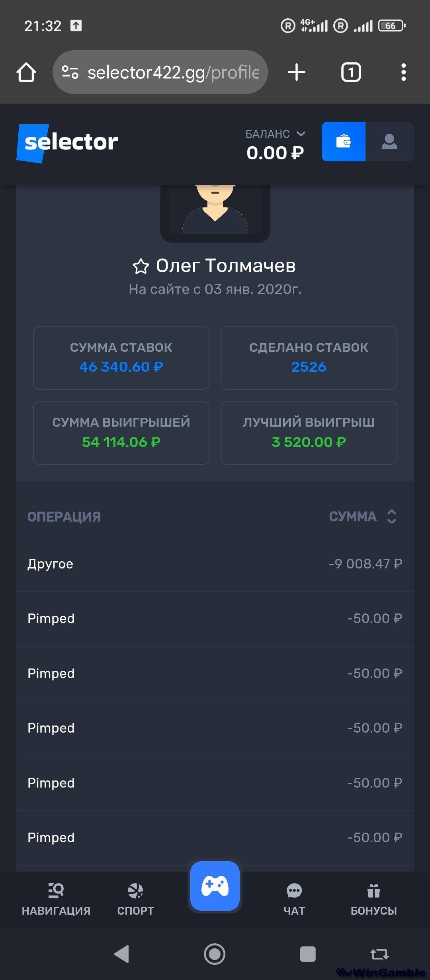
Task: Tap the browser home icon
Action: pos(26,73)
